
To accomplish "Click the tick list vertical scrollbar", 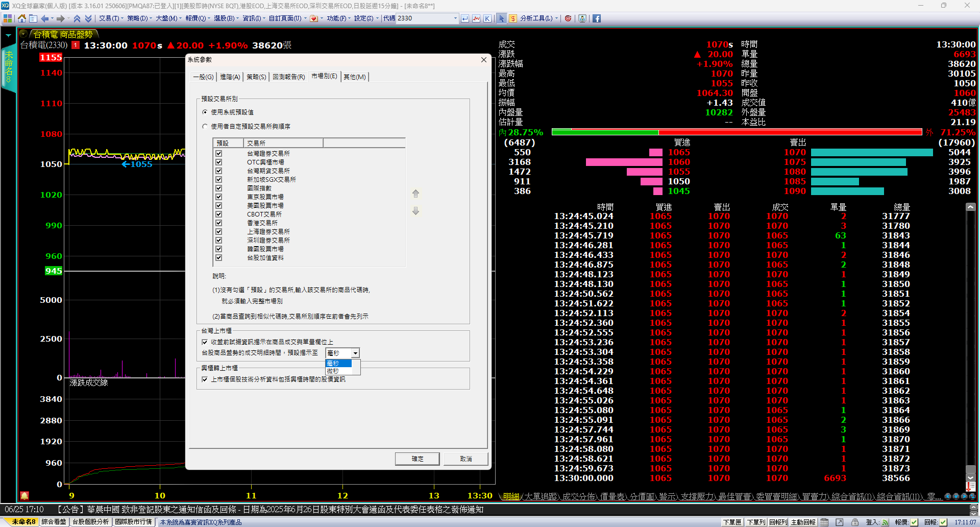I will pyautogui.click(x=970, y=337).
